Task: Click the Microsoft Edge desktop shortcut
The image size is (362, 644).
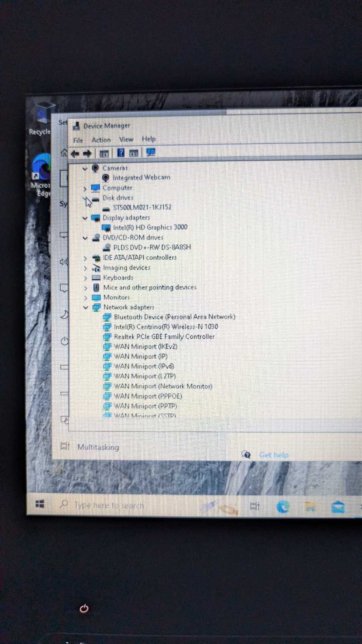Action: tap(41, 175)
